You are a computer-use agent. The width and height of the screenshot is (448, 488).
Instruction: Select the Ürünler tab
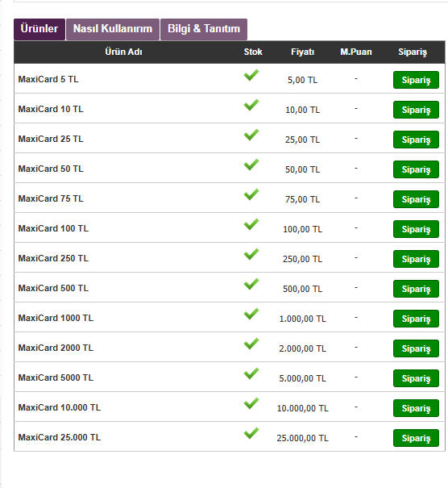tap(39, 29)
